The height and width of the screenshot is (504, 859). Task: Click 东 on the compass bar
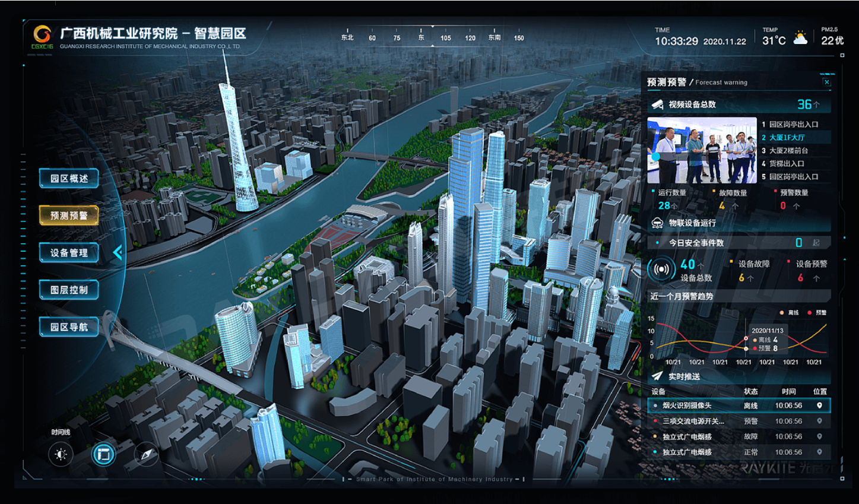(421, 37)
